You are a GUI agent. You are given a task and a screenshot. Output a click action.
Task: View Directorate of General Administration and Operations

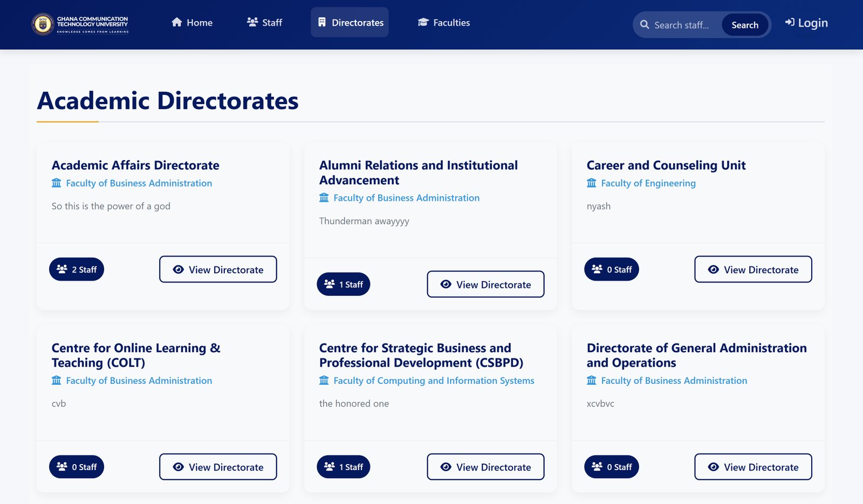[x=753, y=467]
